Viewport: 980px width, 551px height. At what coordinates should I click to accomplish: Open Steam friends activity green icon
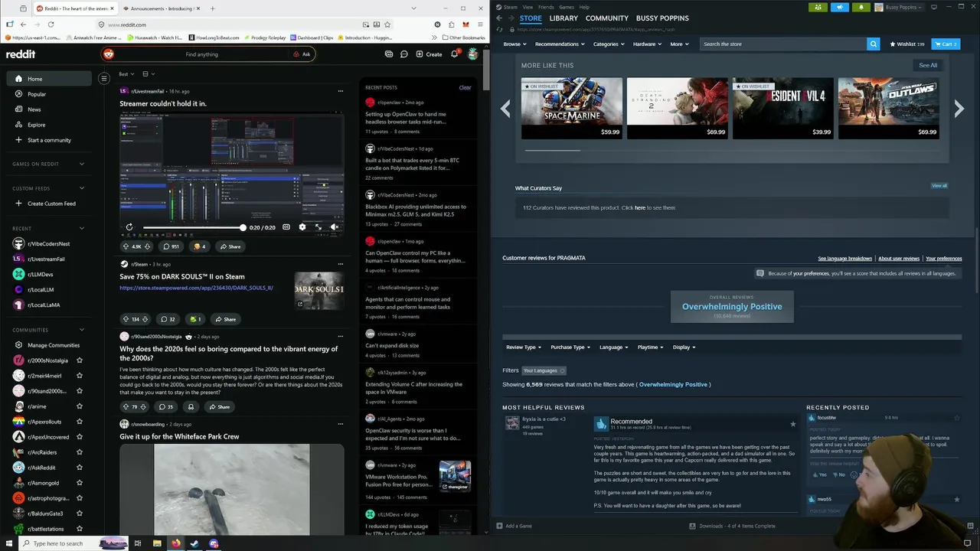(818, 8)
